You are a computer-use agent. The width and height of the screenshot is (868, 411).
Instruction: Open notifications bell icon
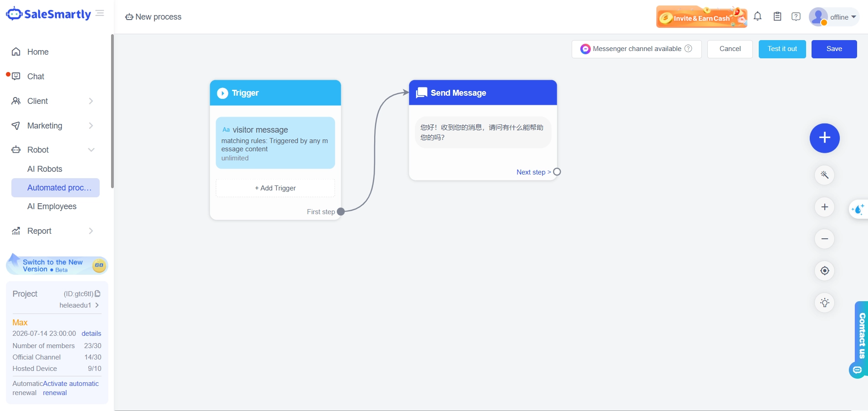pos(757,16)
